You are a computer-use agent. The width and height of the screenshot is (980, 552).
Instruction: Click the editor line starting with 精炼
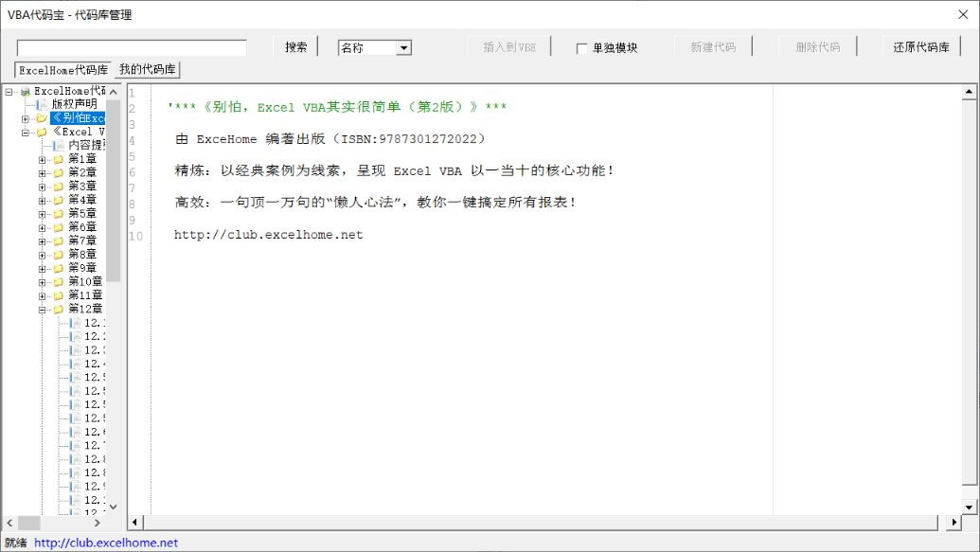394,170
